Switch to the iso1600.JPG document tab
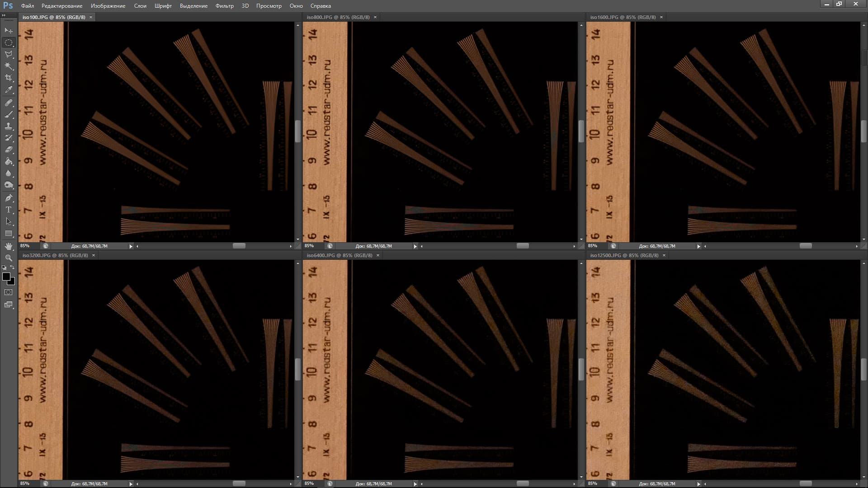Image resolution: width=868 pixels, height=488 pixels. pos(623,17)
